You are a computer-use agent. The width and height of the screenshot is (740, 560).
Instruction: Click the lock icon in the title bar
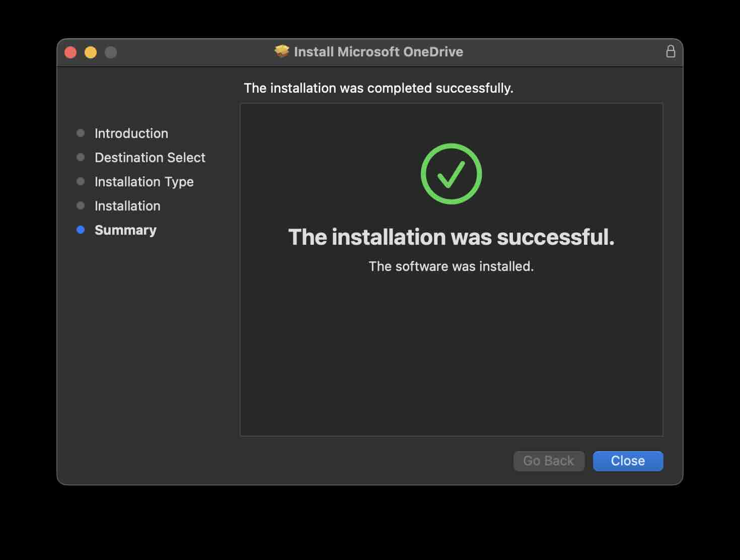[671, 51]
